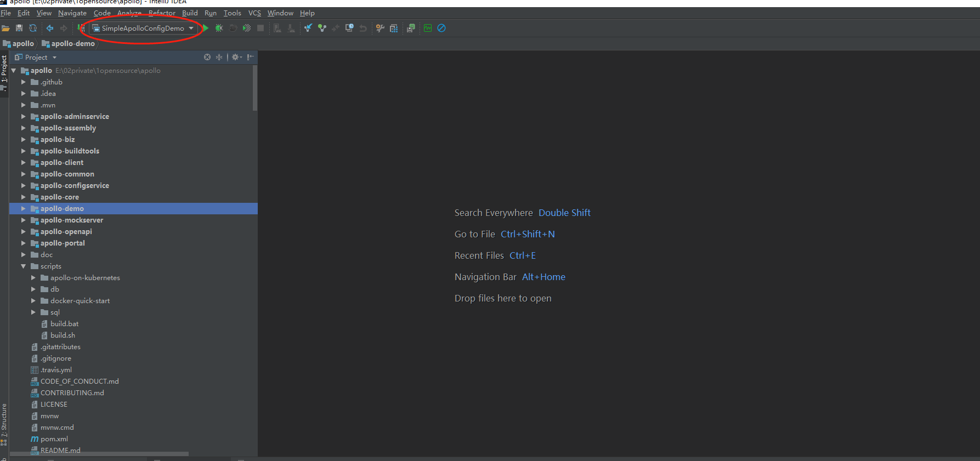Screen dimensions: 980x461
Task: Open the Tools menu
Action: point(232,13)
